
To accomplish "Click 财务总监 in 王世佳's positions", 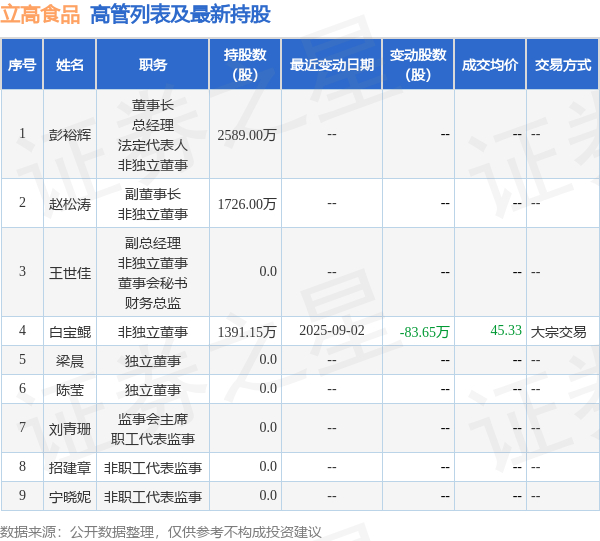I will coord(153,303).
